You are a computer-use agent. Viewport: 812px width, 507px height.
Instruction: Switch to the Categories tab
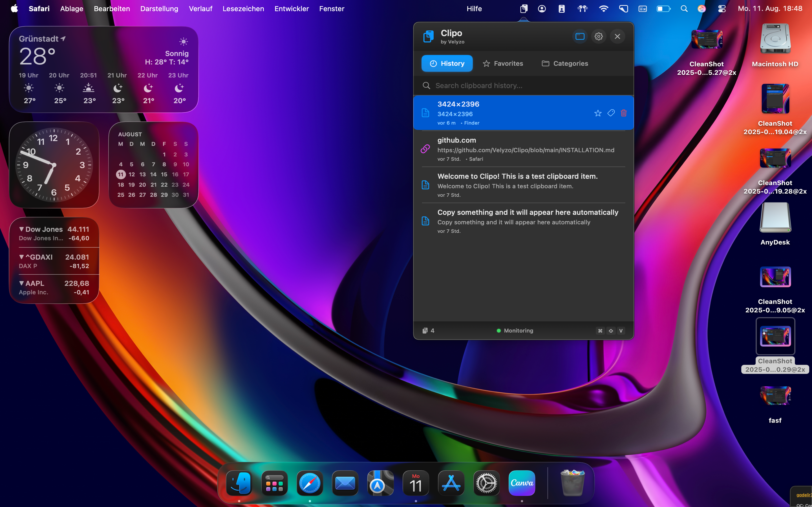pyautogui.click(x=565, y=63)
